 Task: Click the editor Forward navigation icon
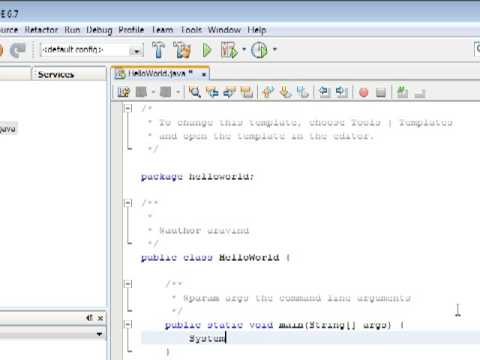[166, 92]
